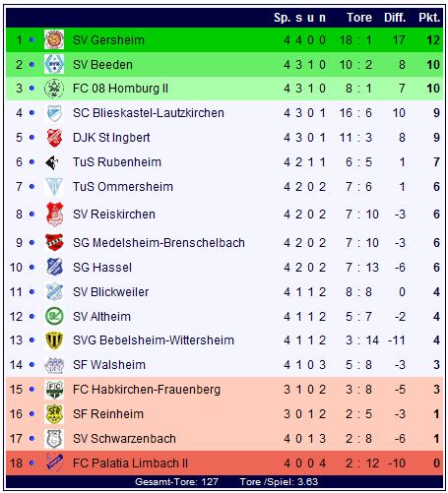
Task: Click the SF Reinheim yellow SFR crest
Action: (54, 414)
